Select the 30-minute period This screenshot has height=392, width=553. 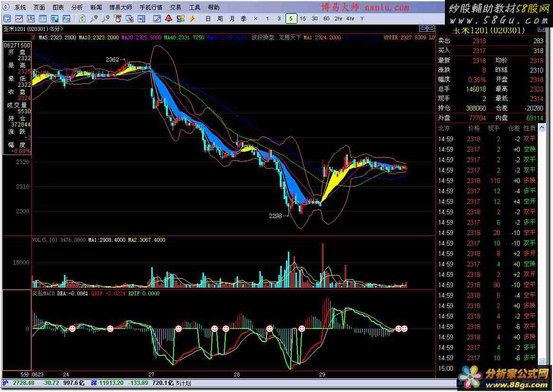click(314, 18)
